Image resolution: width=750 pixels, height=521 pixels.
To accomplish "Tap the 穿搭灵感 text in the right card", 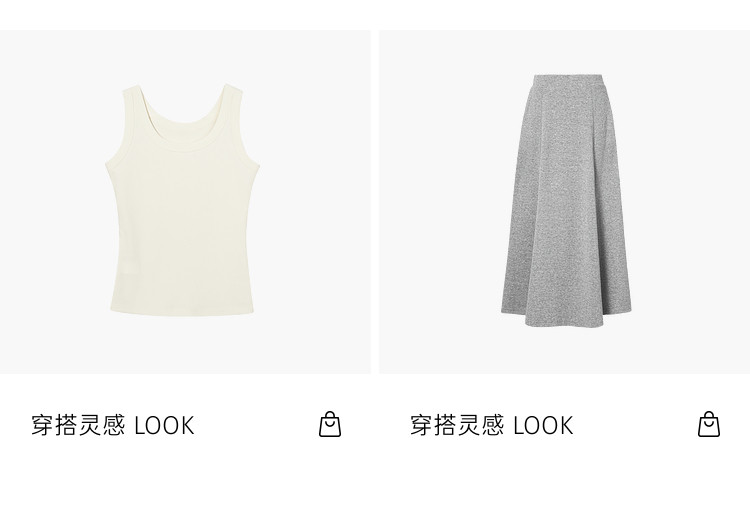I will (x=457, y=425).
